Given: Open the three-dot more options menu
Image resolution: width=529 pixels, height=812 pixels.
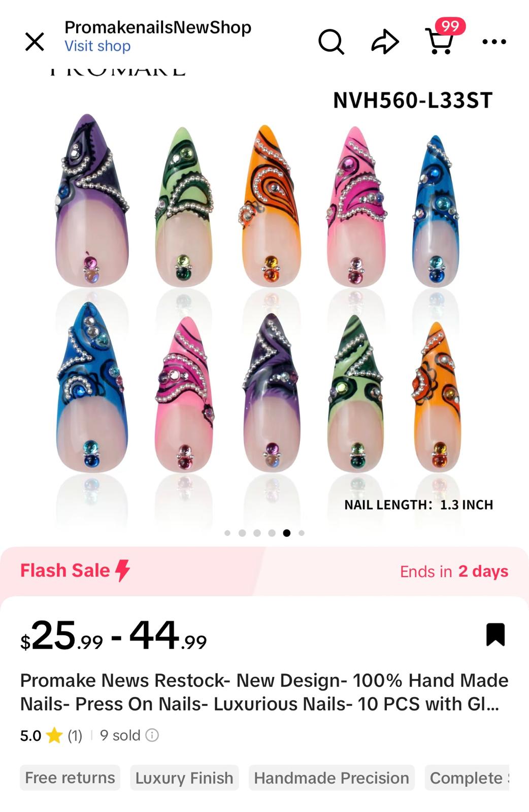Looking at the screenshot, I should [x=494, y=42].
